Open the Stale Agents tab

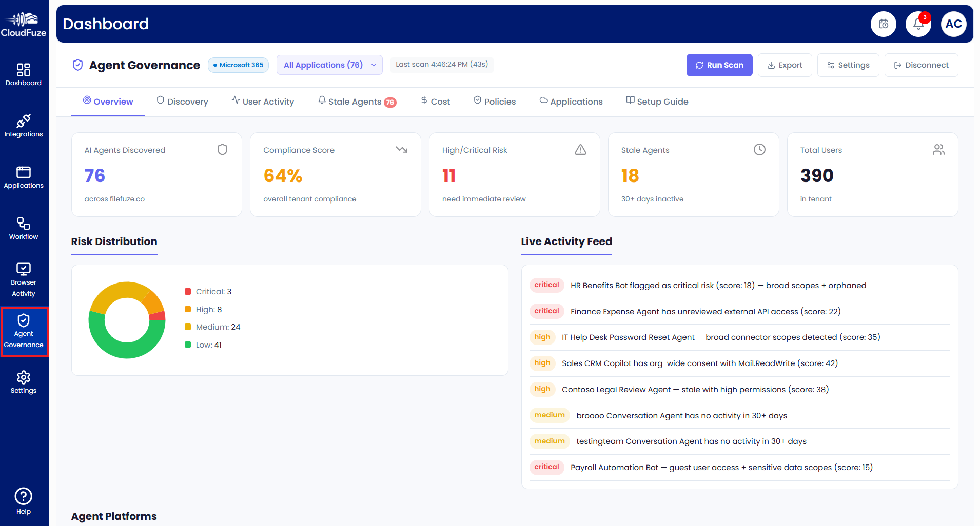point(357,102)
